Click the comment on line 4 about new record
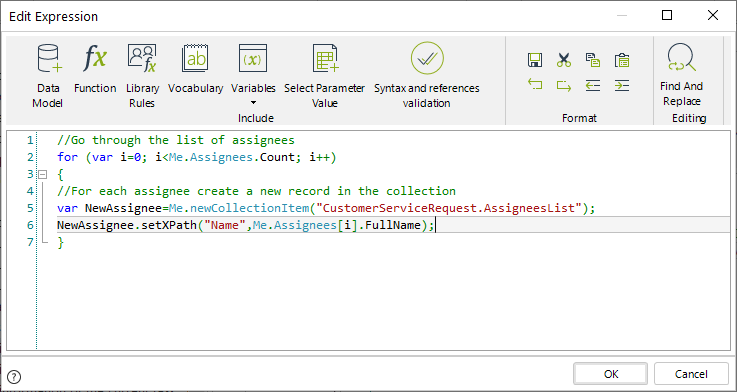 click(256, 191)
